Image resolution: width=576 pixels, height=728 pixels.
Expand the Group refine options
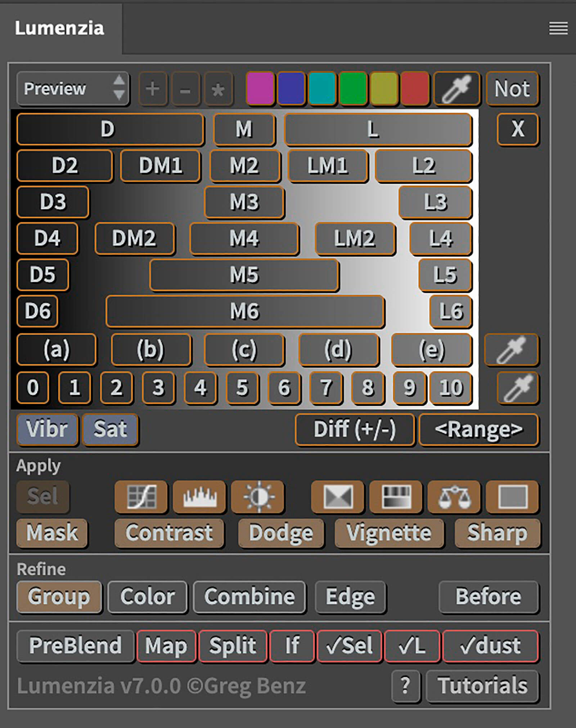tap(59, 597)
